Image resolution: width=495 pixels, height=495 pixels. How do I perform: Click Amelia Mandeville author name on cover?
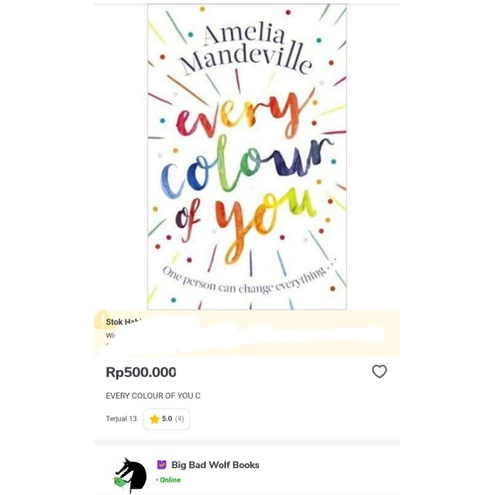(247, 50)
